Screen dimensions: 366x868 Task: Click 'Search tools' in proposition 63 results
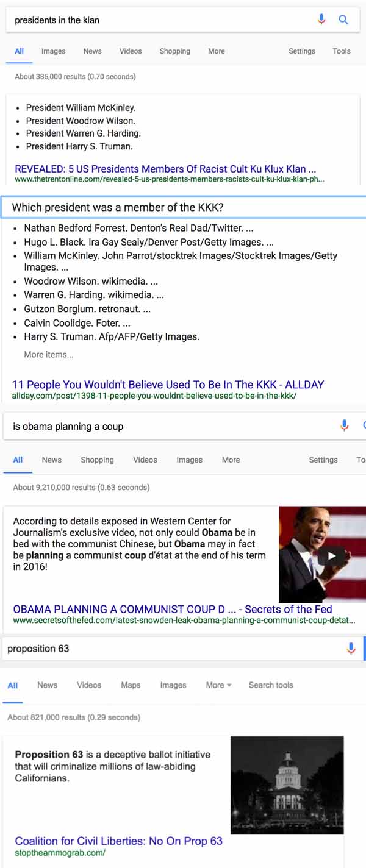pos(271,685)
